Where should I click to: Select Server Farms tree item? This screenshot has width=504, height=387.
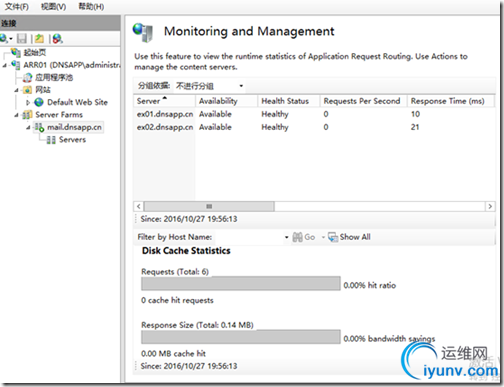59,115
